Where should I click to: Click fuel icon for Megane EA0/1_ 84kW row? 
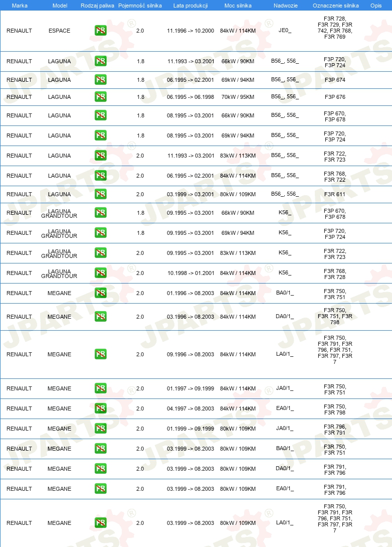pyautogui.click(x=100, y=408)
